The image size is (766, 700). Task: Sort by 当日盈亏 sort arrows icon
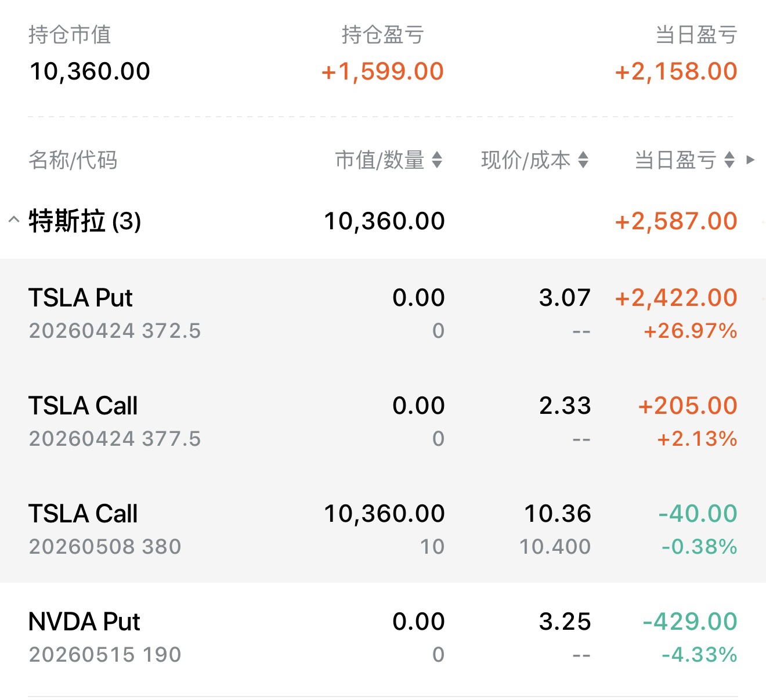729,160
